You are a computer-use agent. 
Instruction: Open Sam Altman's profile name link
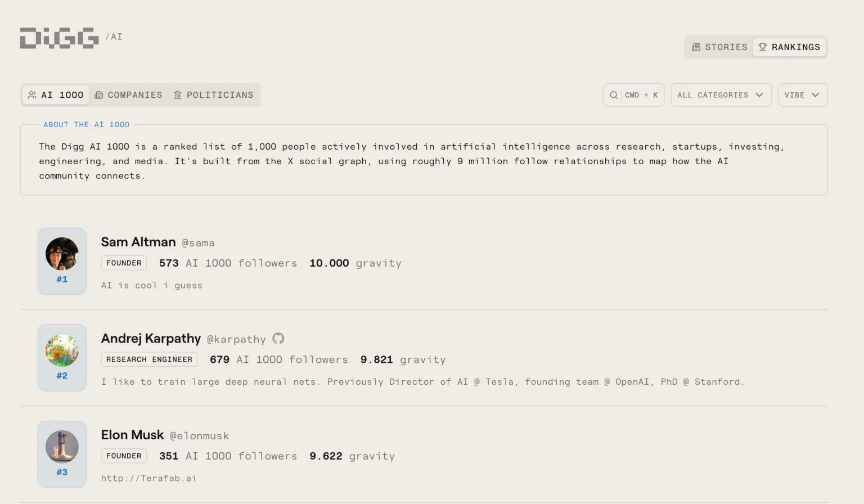138,242
